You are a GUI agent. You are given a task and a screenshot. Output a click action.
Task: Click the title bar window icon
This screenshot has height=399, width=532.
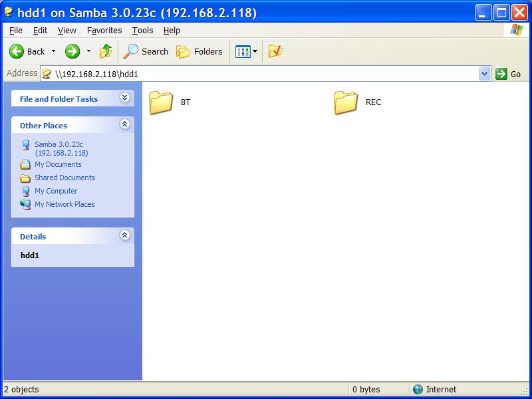pos(9,12)
